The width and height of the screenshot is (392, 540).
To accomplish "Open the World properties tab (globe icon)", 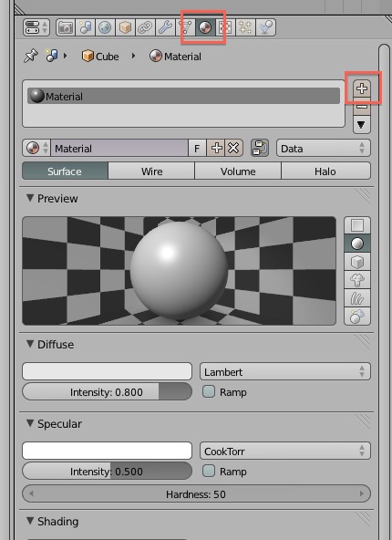I will [x=105, y=27].
